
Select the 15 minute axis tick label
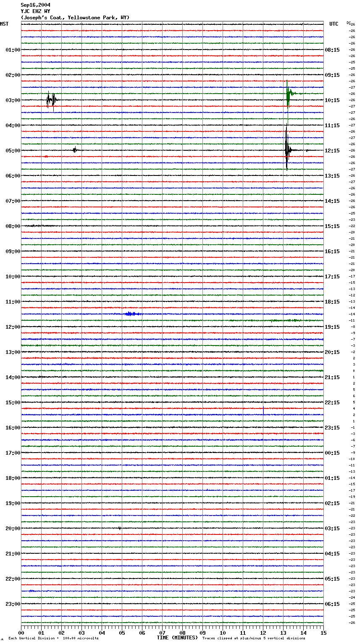tap(323, 633)
